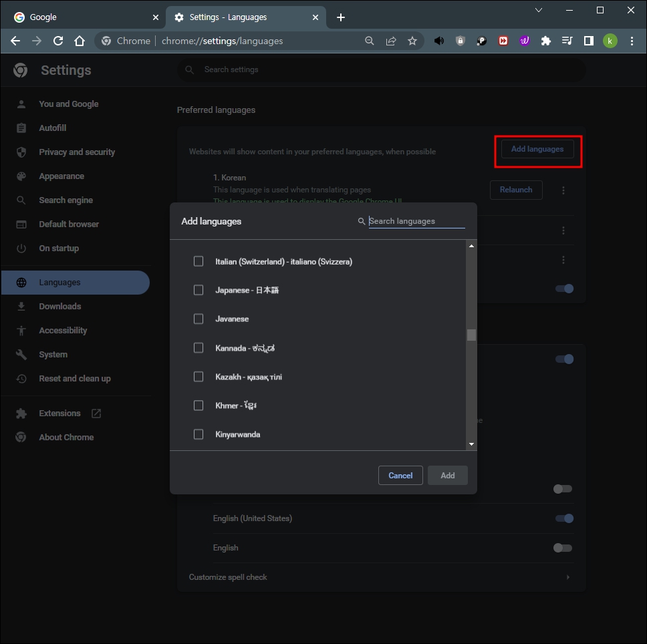Check the Japanese language checkbox
The width and height of the screenshot is (647, 644).
click(x=199, y=290)
